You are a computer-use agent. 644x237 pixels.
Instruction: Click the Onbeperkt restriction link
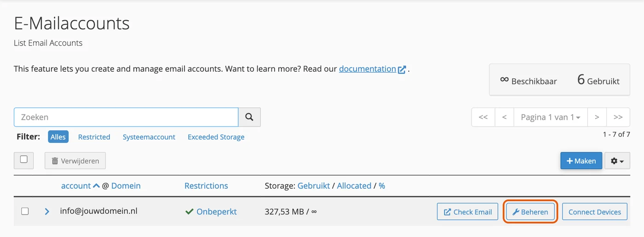coord(217,212)
